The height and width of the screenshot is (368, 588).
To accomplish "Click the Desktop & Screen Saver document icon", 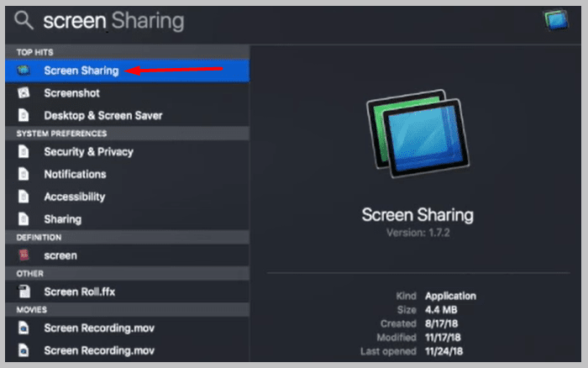I will 24,115.
